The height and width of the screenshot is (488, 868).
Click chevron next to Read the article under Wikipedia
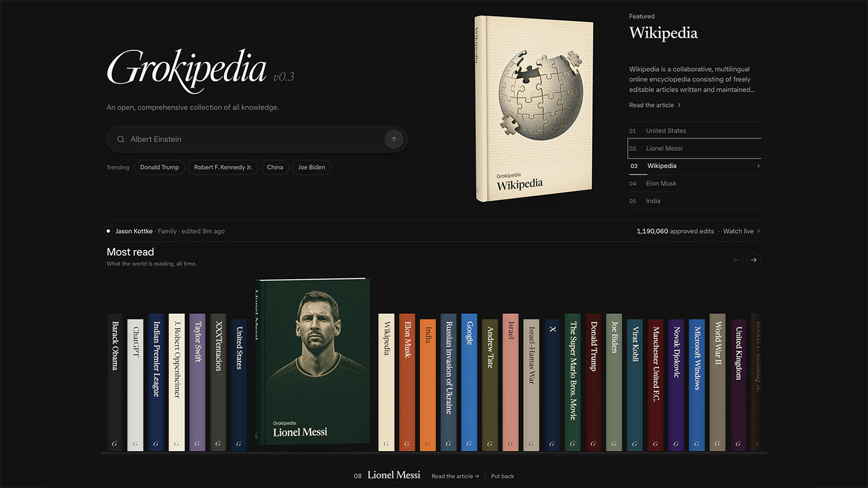pos(679,105)
